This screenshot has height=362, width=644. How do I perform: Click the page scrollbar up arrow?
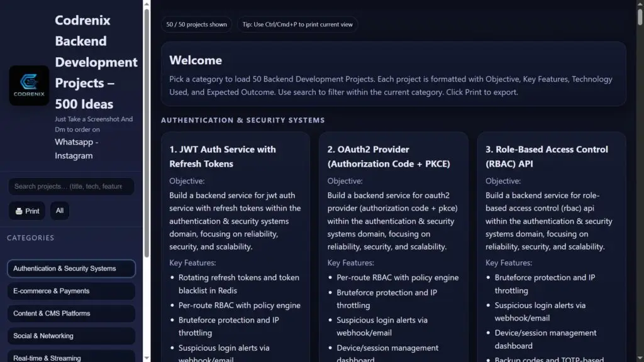pos(640,4)
